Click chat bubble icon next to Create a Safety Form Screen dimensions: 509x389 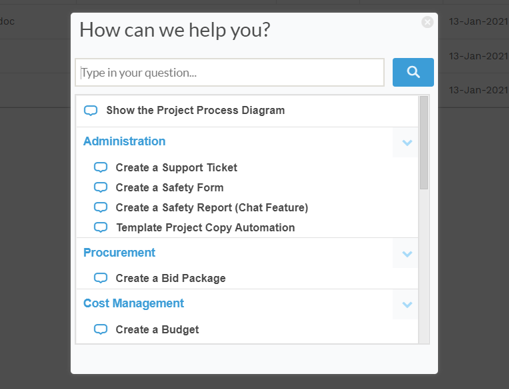click(100, 187)
